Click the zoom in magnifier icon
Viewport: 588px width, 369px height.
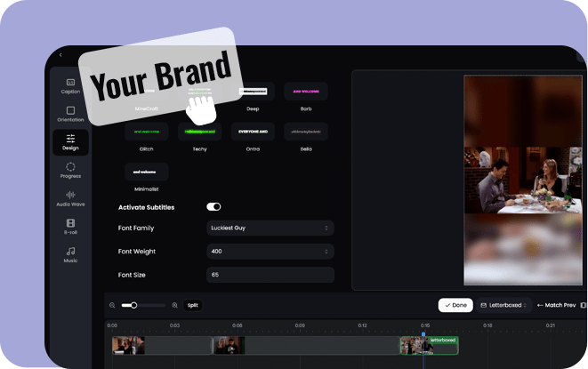point(174,305)
